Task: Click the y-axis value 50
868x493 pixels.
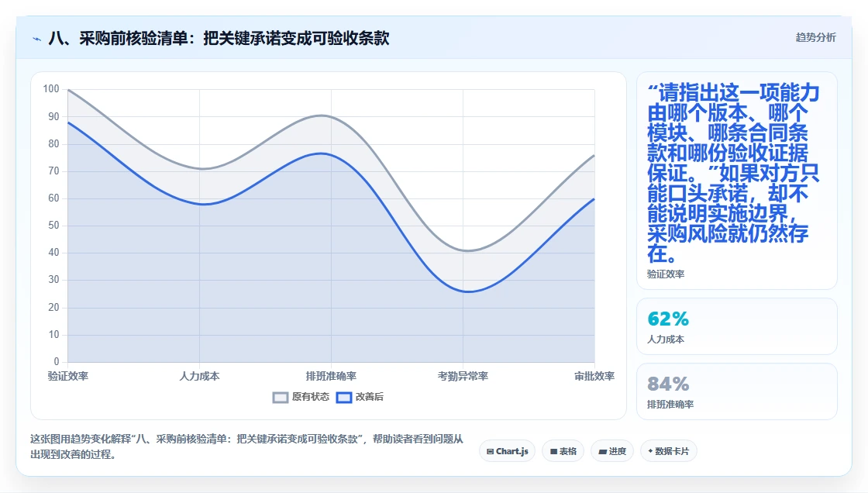Action: pos(53,225)
